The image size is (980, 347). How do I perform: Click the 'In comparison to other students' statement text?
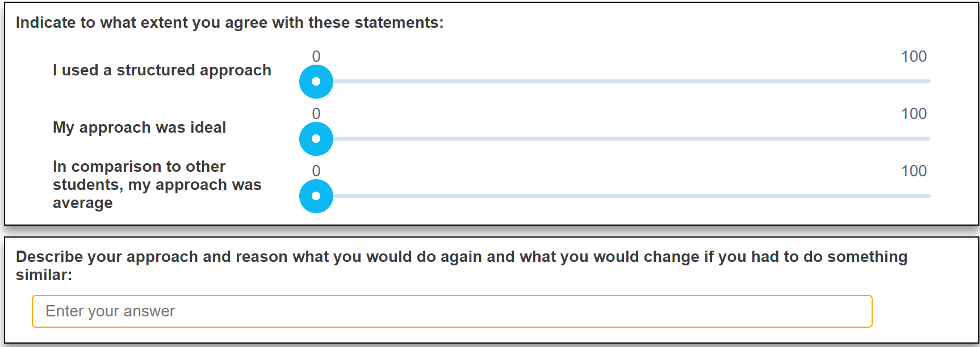coord(157,185)
